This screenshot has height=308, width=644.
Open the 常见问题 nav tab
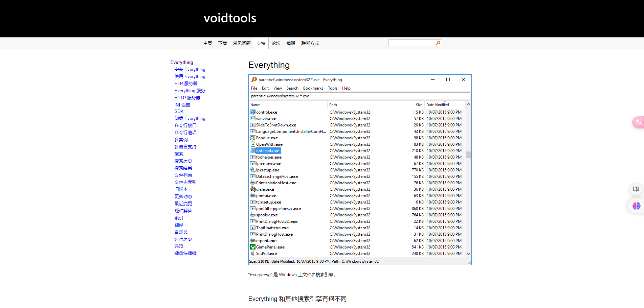pyautogui.click(x=242, y=43)
